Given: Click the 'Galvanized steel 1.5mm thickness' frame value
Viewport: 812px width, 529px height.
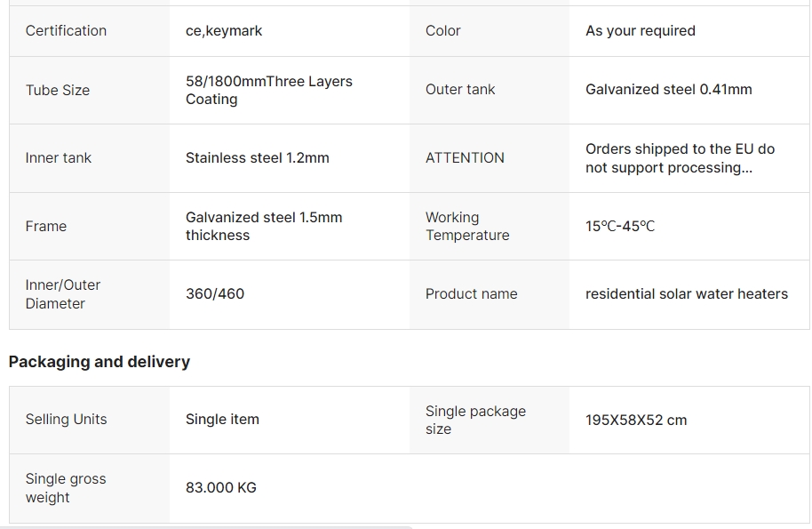Looking at the screenshot, I should [264, 226].
